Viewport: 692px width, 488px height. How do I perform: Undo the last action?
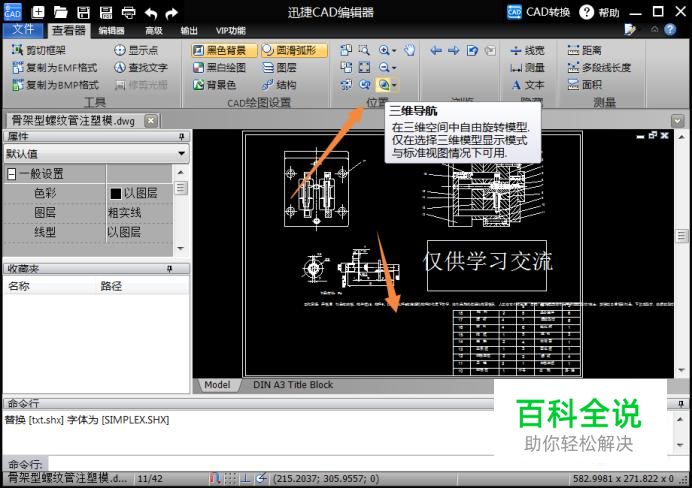point(150,13)
